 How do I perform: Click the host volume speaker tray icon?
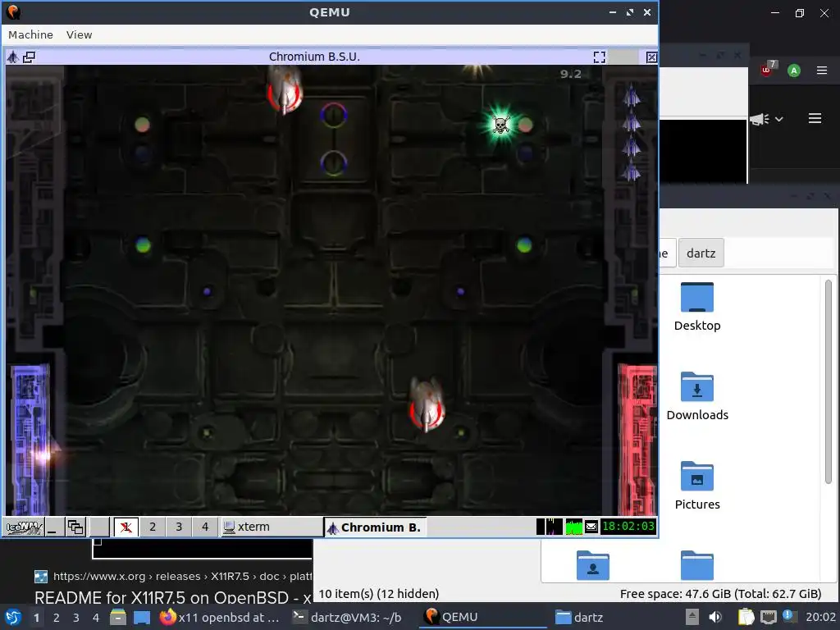[715, 617]
